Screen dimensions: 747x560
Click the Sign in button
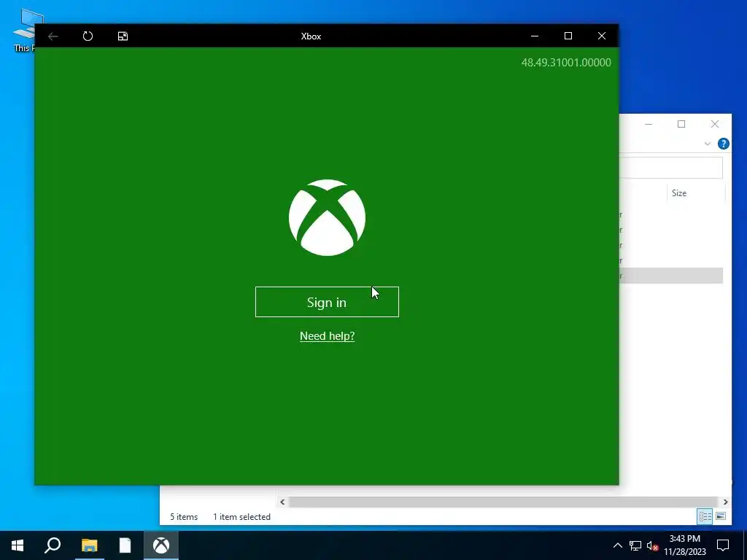327,302
